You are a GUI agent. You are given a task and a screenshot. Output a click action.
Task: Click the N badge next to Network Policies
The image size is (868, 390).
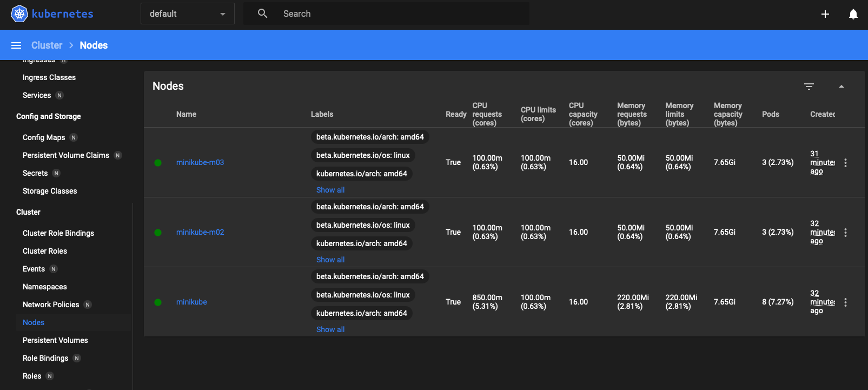click(88, 305)
